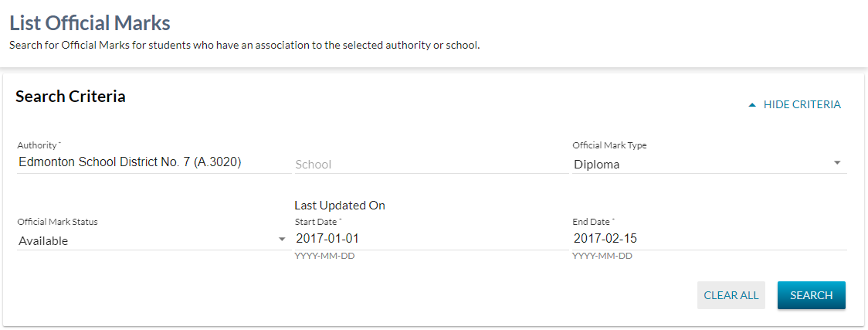Viewport: 868px width, 330px height.
Task: Click the CLEAR ALL button
Action: point(731,295)
